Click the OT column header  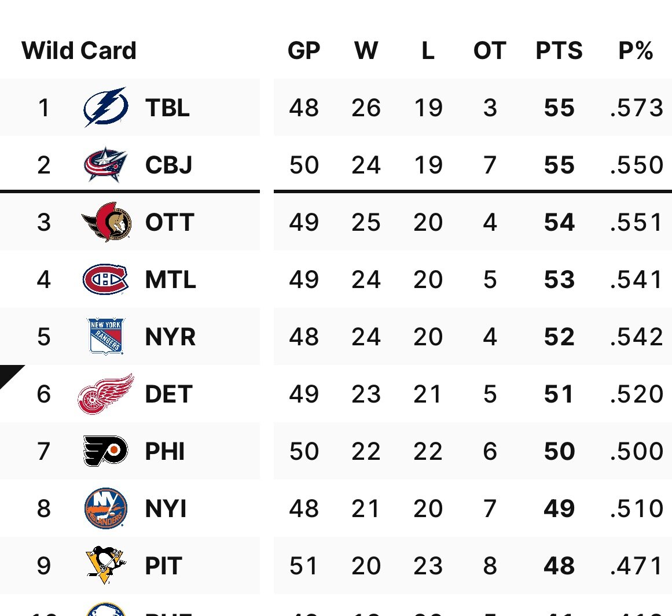(x=490, y=51)
